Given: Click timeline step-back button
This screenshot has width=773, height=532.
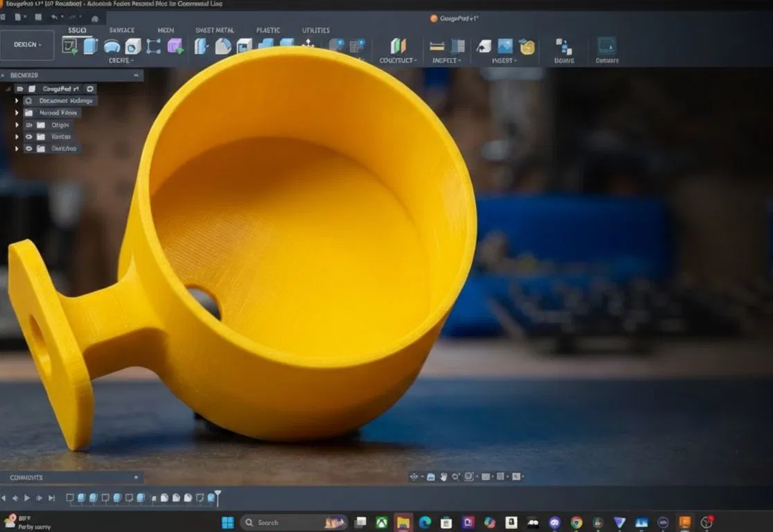Looking at the screenshot, I should click(15, 498).
